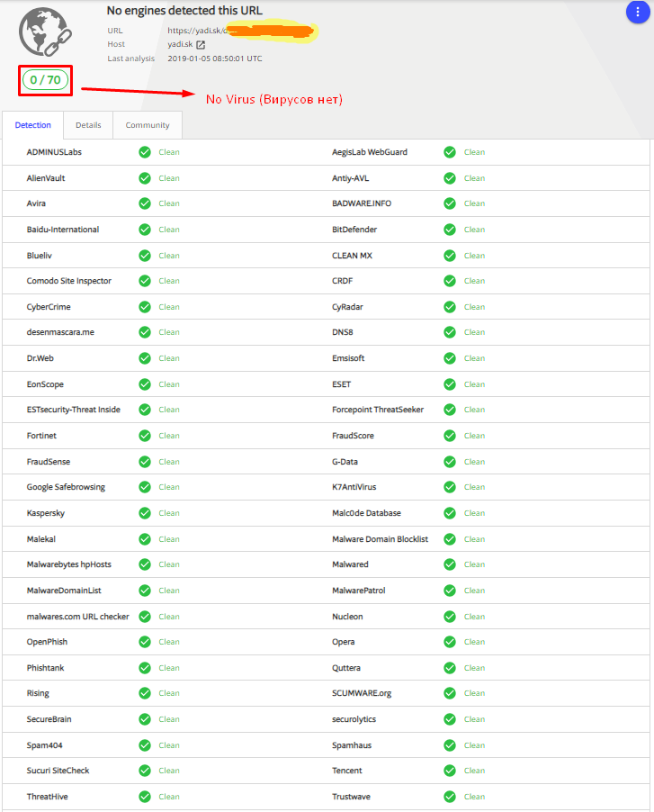
Task: Open the blue three-dot options menu
Action: pos(638,12)
